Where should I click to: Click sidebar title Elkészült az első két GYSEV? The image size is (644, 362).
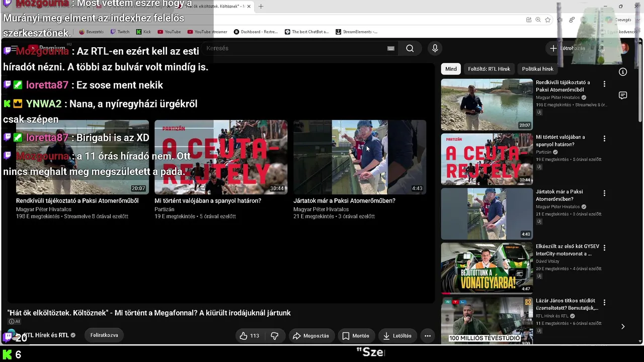567,250
